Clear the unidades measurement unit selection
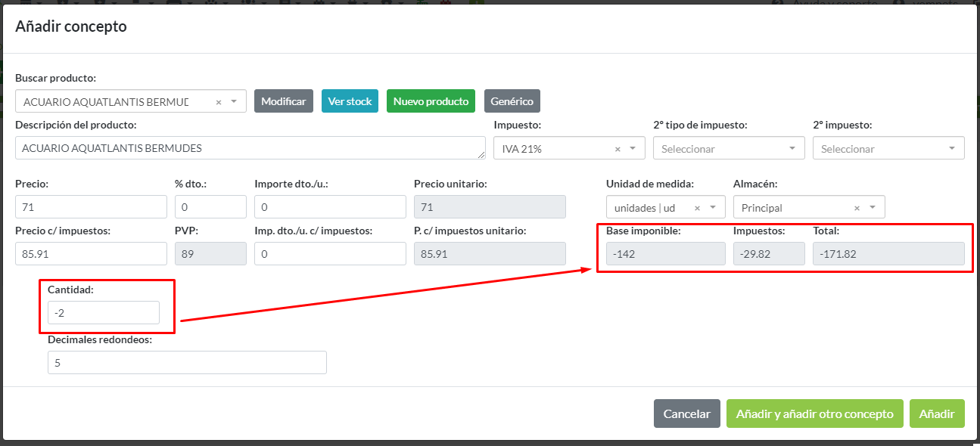This screenshot has height=446, width=980. (697, 208)
